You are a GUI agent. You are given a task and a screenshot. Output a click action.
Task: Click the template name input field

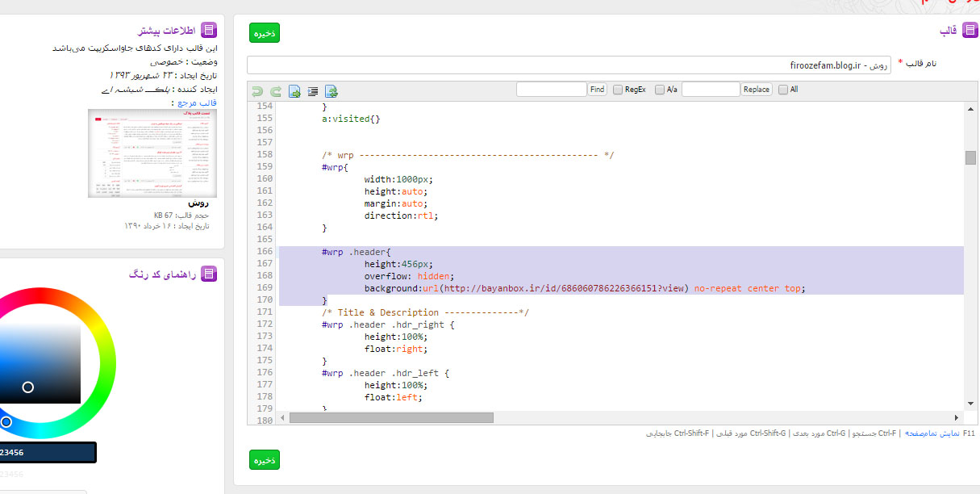569,65
